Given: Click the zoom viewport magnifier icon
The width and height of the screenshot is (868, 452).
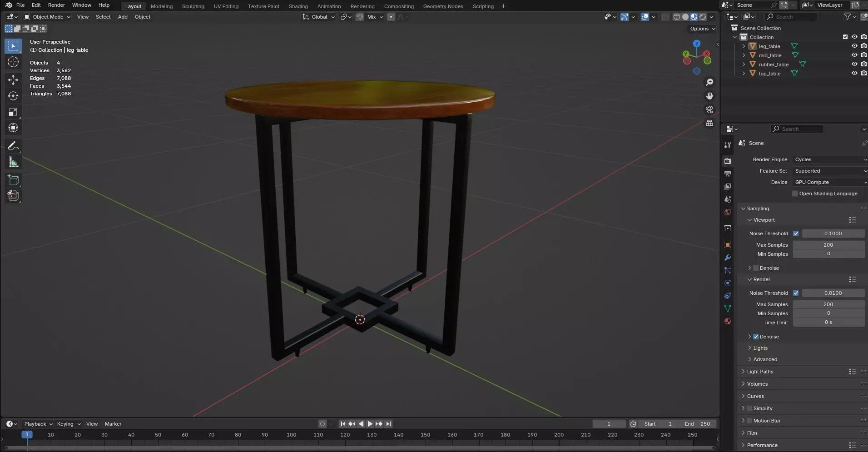Looking at the screenshot, I should 709,82.
